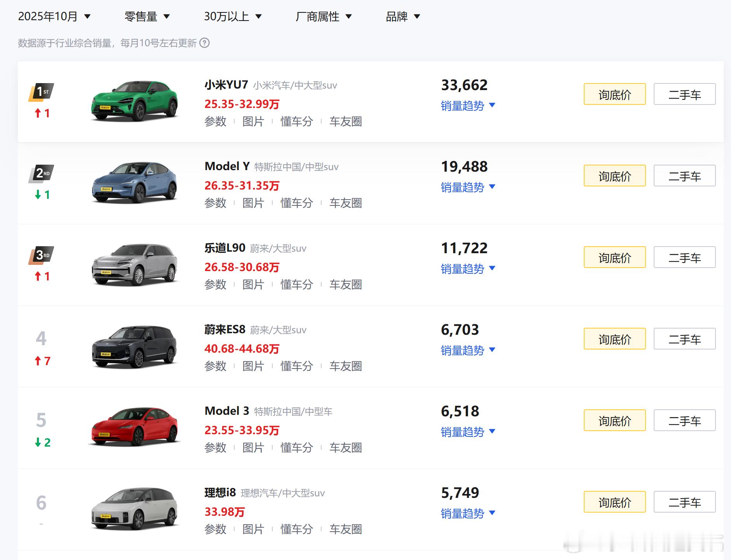
Task: Select the 40.68-44.68万 price text
Action: 242,349
